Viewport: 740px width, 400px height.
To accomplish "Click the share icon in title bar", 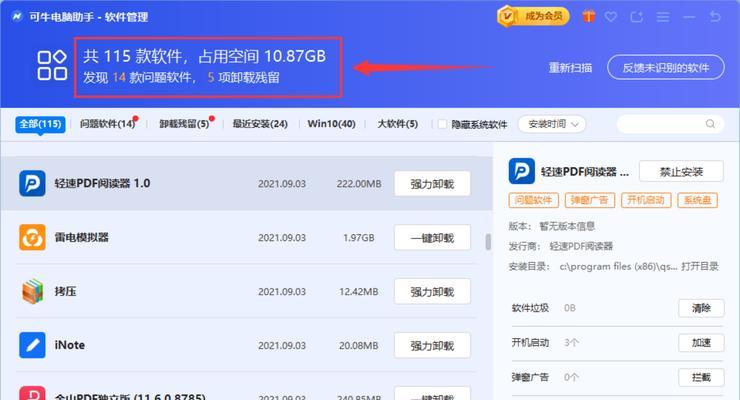I will 637,17.
